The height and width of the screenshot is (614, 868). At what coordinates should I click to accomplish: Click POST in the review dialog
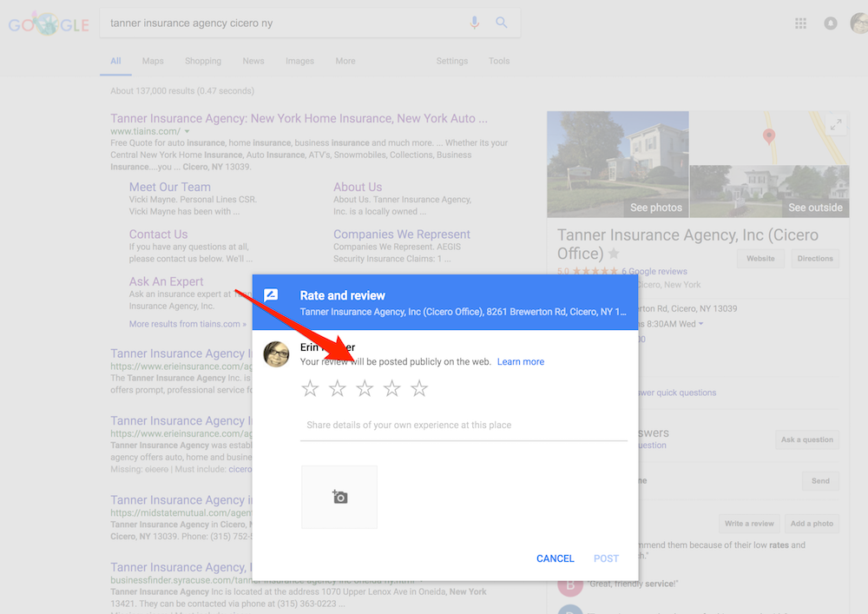pyautogui.click(x=606, y=558)
